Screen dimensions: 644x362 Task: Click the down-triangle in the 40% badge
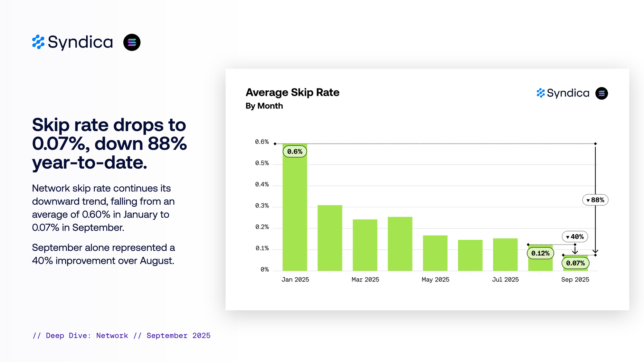568,237
